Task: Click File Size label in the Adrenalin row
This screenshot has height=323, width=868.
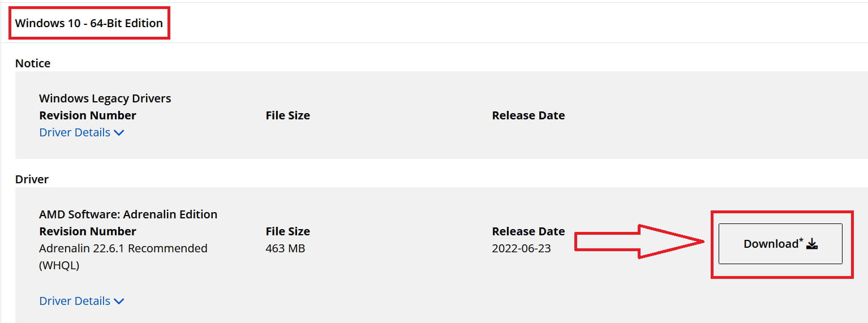Action: (x=288, y=231)
